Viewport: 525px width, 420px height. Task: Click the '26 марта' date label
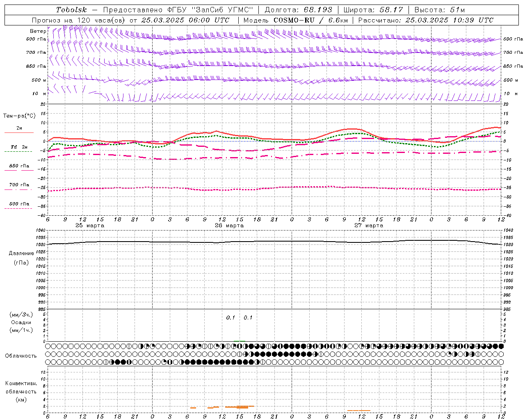tap(229, 226)
